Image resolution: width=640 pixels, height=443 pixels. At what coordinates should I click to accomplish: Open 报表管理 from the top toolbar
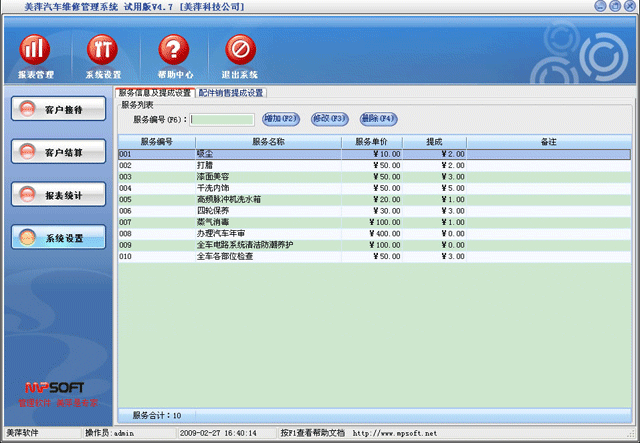click(x=36, y=53)
